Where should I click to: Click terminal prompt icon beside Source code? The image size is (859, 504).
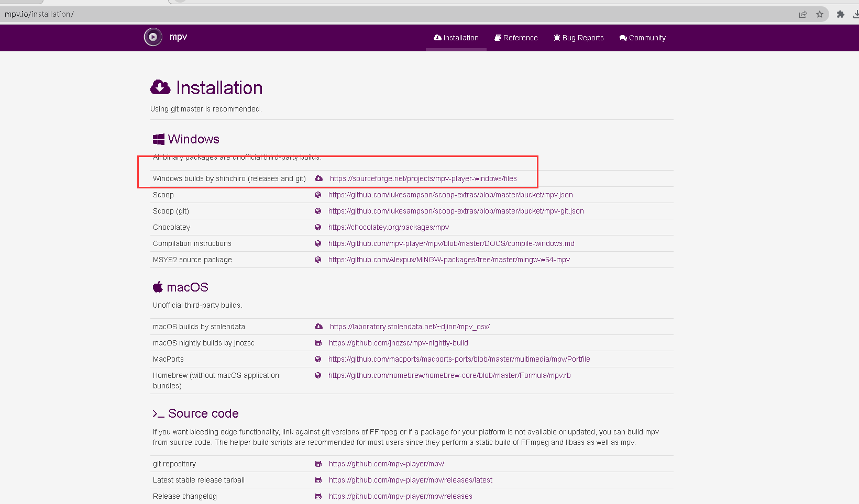158,414
